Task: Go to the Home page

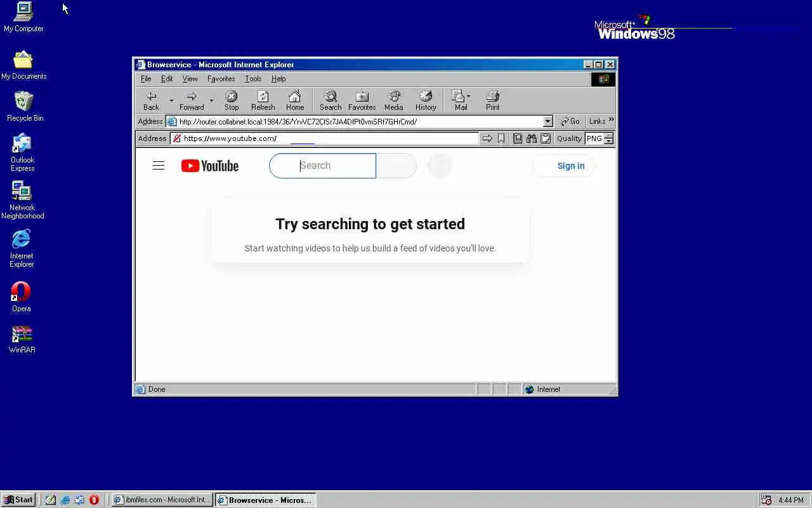Action: coord(295,100)
